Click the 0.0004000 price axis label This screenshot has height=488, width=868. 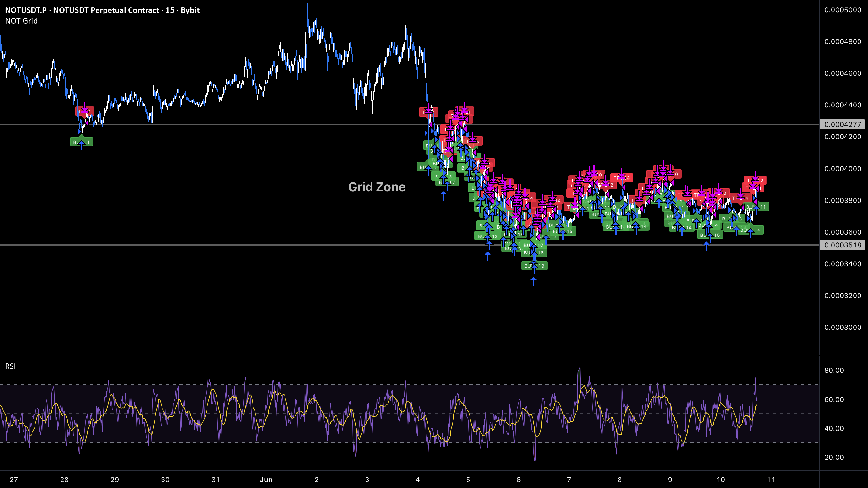tap(843, 169)
